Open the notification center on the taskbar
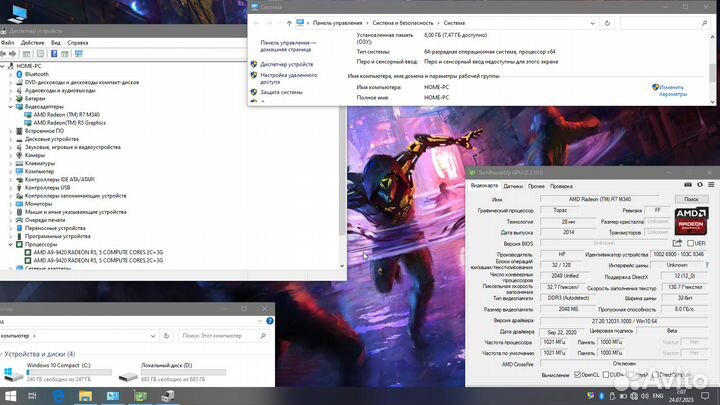The height and width of the screenshot is (405, 720). tap(705, 396)
